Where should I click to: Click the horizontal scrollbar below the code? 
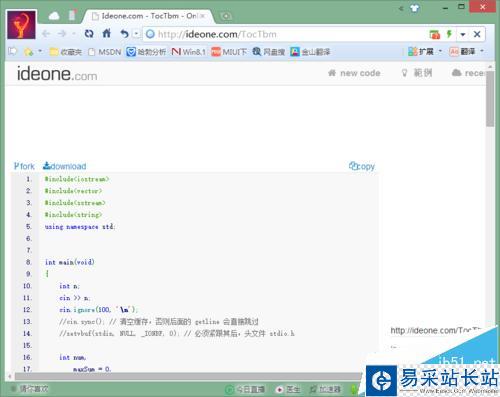pos(188,376)
